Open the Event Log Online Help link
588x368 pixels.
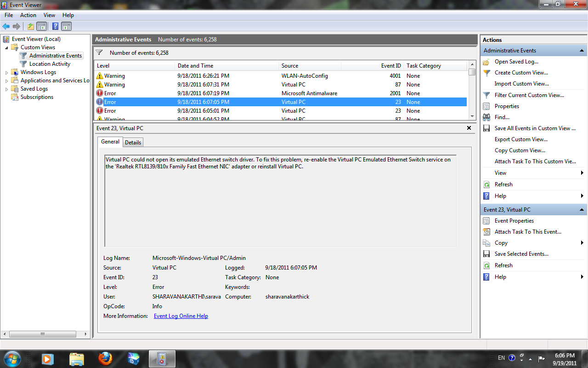point(181,316)
